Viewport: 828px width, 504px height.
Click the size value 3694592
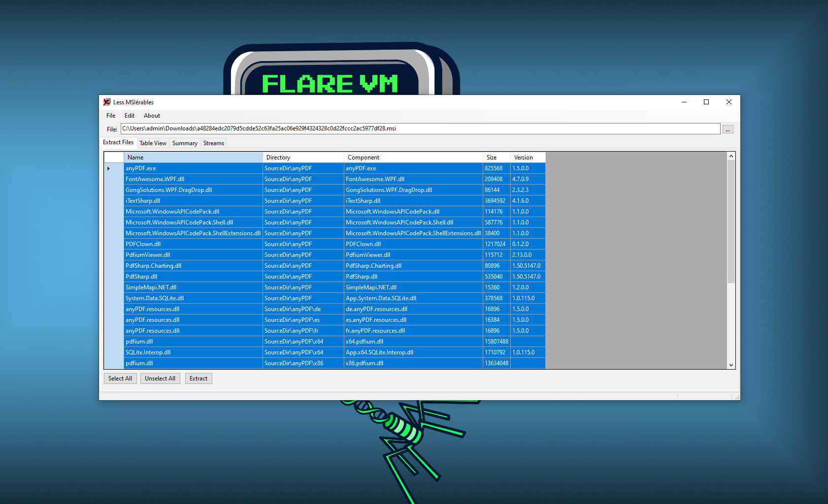(497, 201)
